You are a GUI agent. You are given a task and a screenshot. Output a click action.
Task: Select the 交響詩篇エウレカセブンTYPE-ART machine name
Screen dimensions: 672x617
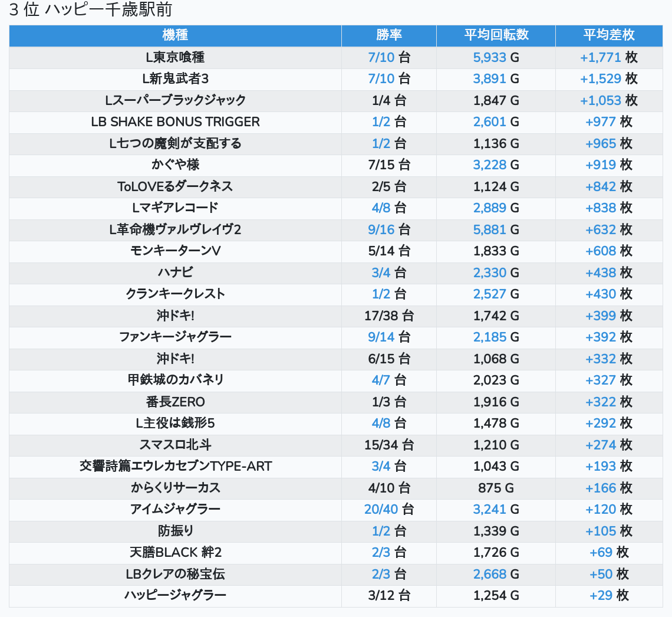(x=175, y=467)
